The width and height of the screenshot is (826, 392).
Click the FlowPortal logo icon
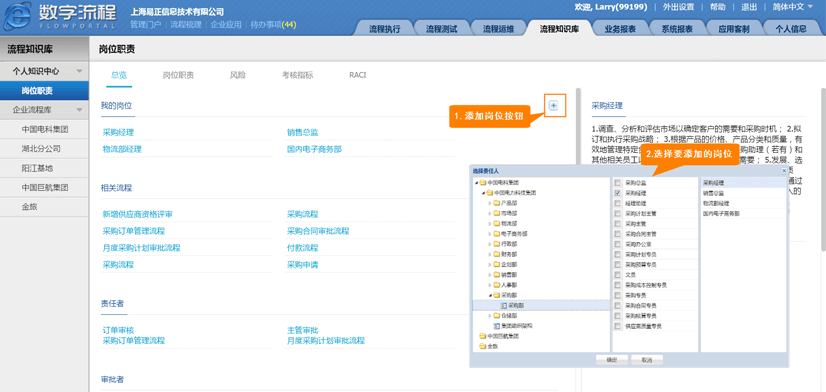17,16
